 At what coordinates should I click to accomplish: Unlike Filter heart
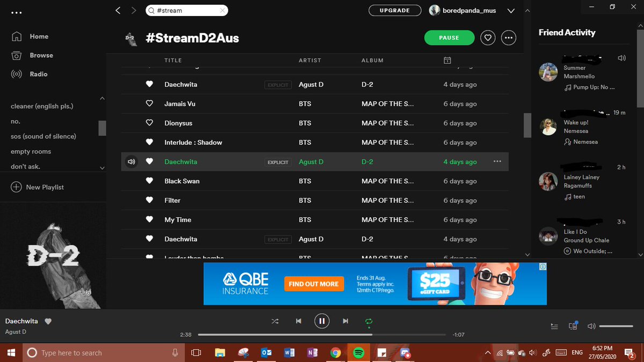pos(150,200)
